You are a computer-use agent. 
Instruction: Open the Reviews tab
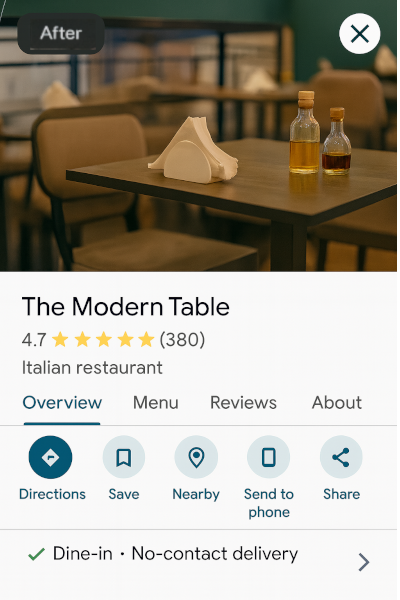pos(243,403)
